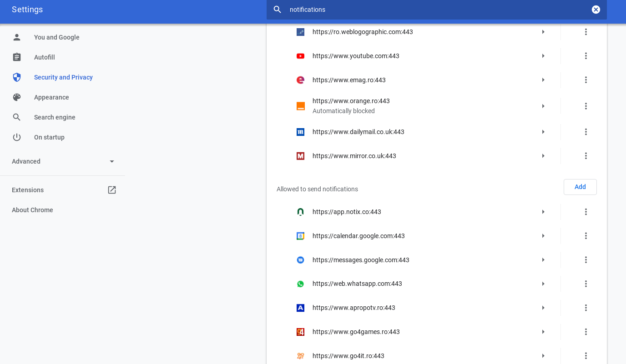Click the ApropoTV favicon icon
The height and width of the screenshot is (364, 626).
[300, 308]
